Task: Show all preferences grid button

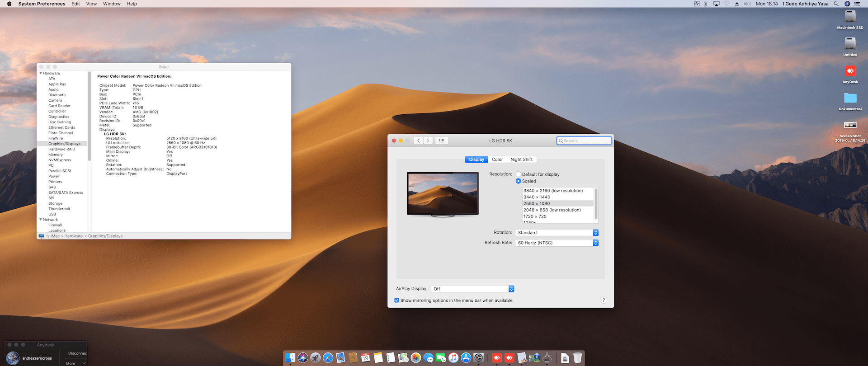Action: click(x=442, y=141)
